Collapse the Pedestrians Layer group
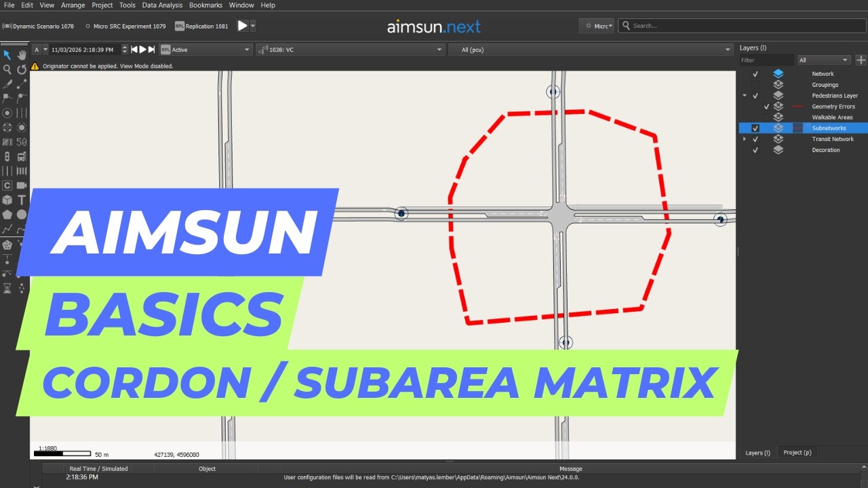The image size is (868, 488). [x=745, y=96]
